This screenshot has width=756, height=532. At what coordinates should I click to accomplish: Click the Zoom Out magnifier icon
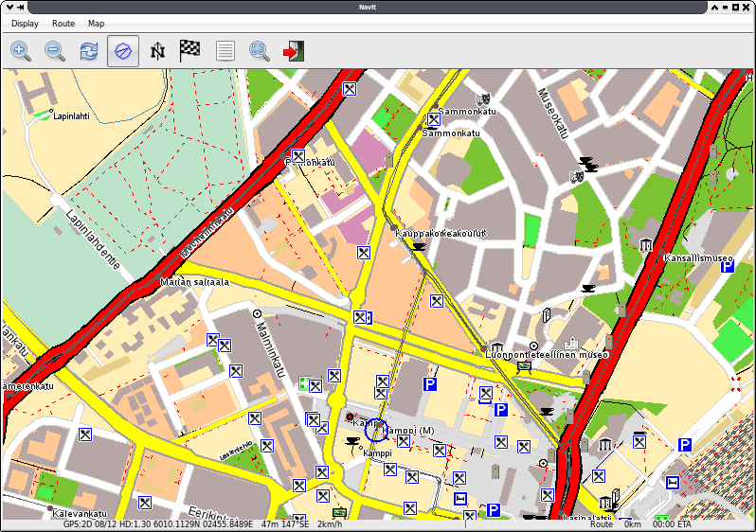(x=55, y=51)
